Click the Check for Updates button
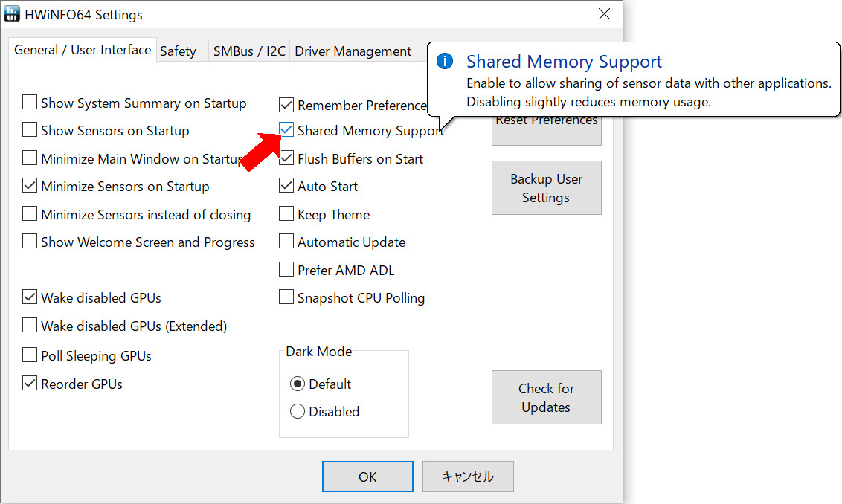The height and width of the screenshot is (504, 842). (x=546, y=398)
